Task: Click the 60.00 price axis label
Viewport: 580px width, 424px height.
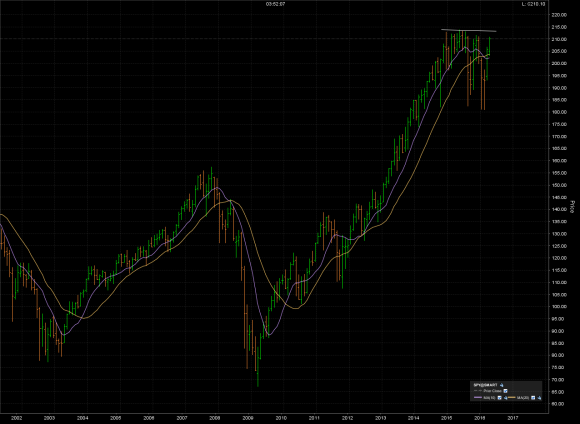Action: point(559,404)
